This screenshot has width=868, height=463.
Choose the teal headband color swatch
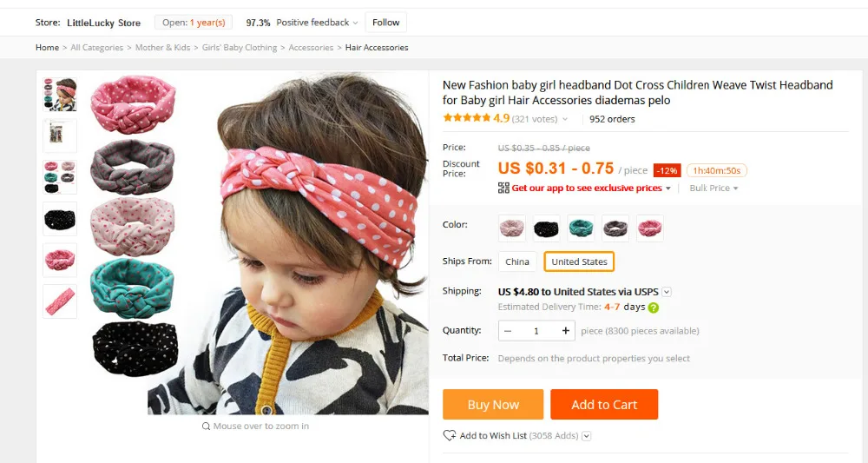(581, 228)
